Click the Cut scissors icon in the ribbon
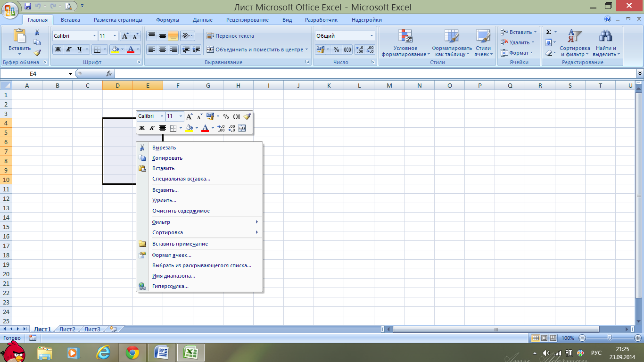Image resolution: width=644 pixels, height=362 pixels. pyautogui.click(x=37, y=33)
